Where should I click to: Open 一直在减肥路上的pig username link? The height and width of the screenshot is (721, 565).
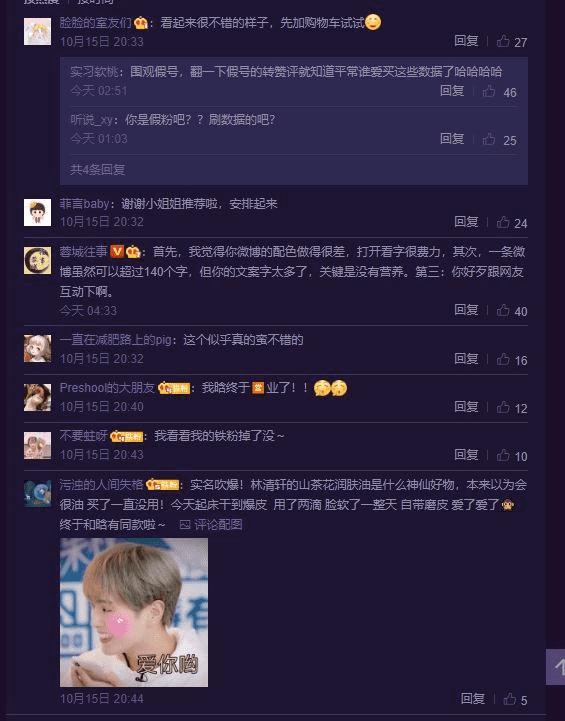pos(117,340)
